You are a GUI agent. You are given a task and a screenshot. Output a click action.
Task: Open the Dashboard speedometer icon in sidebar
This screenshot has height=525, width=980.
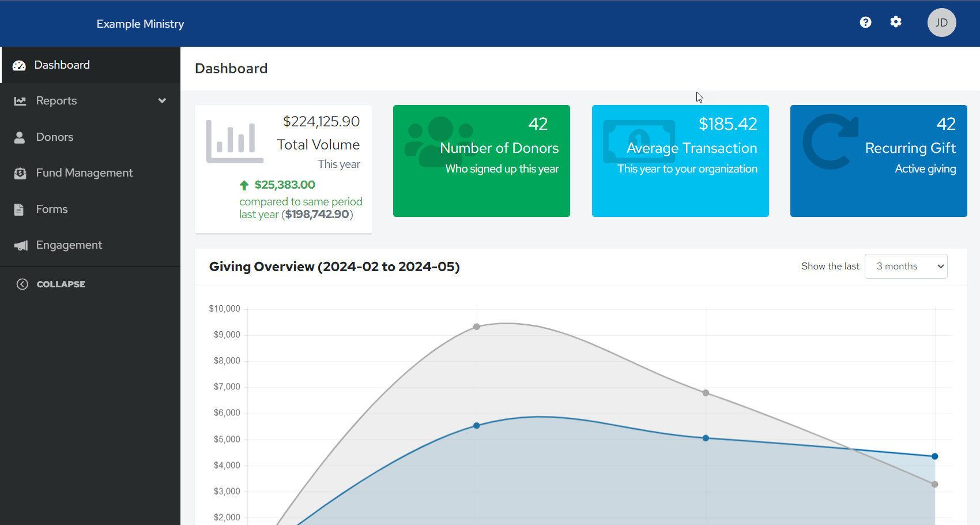(20, 65)
